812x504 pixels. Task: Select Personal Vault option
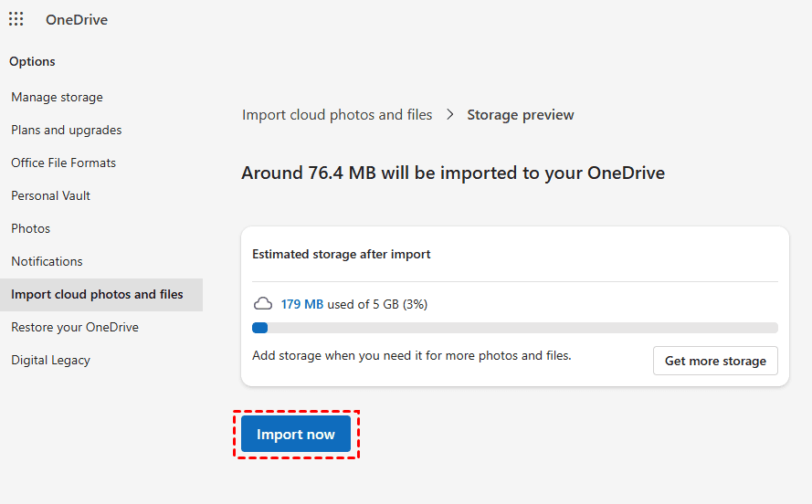(x=50, y=195)
